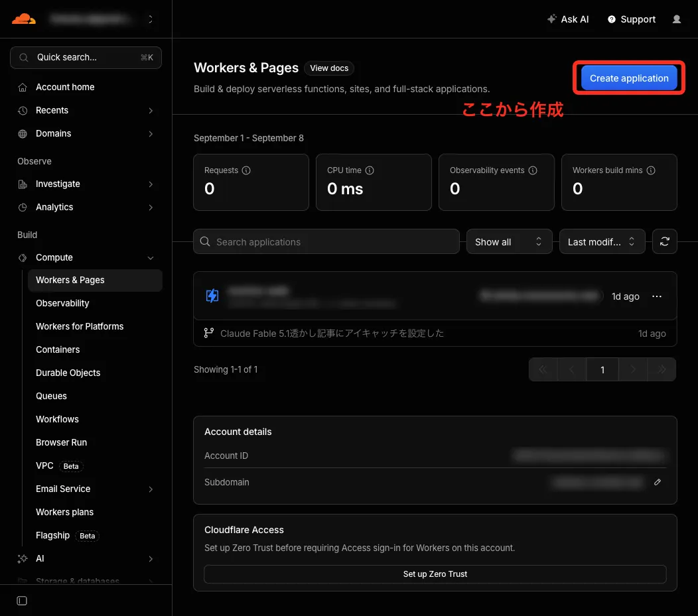698x616 pixels.
Task: Click the magnifier icon in Search applications
Action: [205, 241]
